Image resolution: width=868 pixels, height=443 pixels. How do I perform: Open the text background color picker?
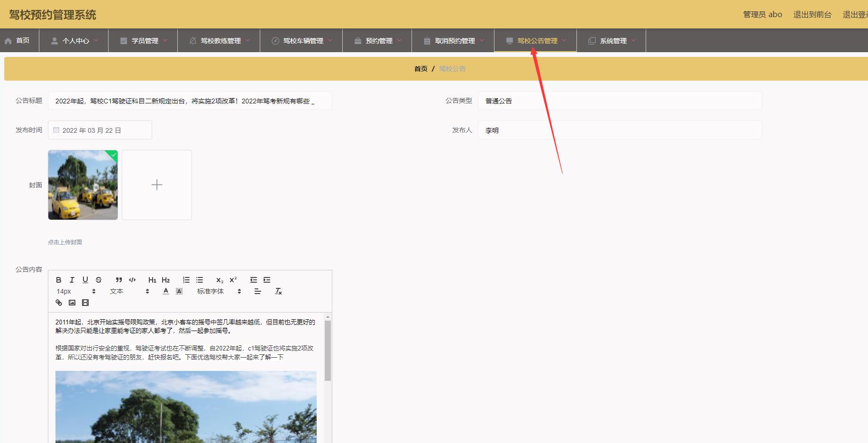179,291
